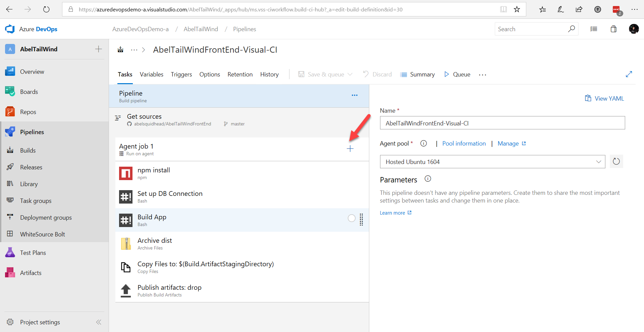This screenshot has width=644, height=332.
Task: Toggle the circle selector on Build App task
Action: [352, 218]
